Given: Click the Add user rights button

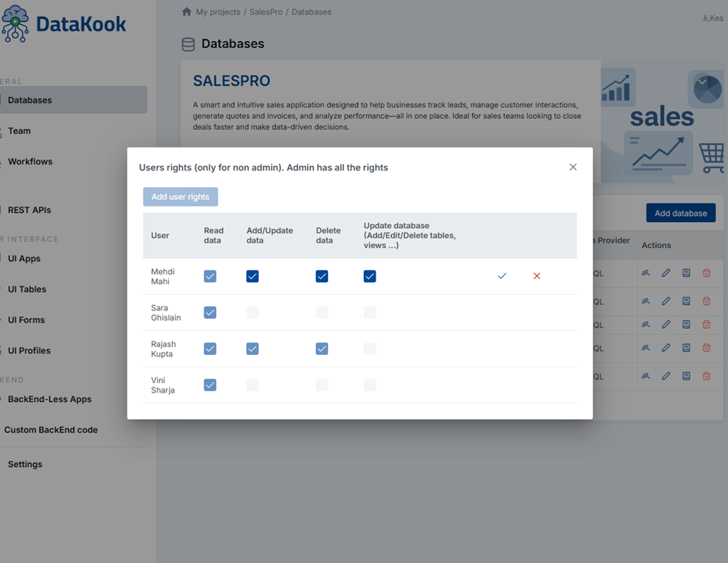Looking at the screenshot, I should click(180, 197).
